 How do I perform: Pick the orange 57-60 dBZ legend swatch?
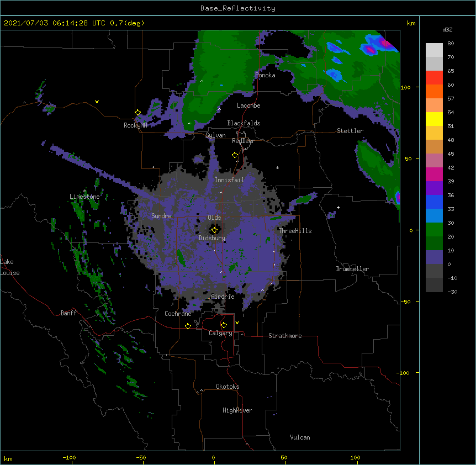(434, 91)
